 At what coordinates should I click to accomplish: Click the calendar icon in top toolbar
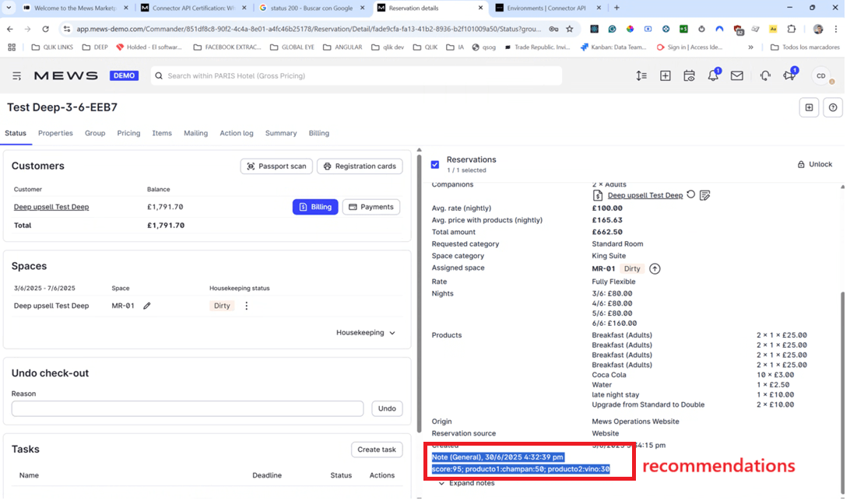[689, 76]
